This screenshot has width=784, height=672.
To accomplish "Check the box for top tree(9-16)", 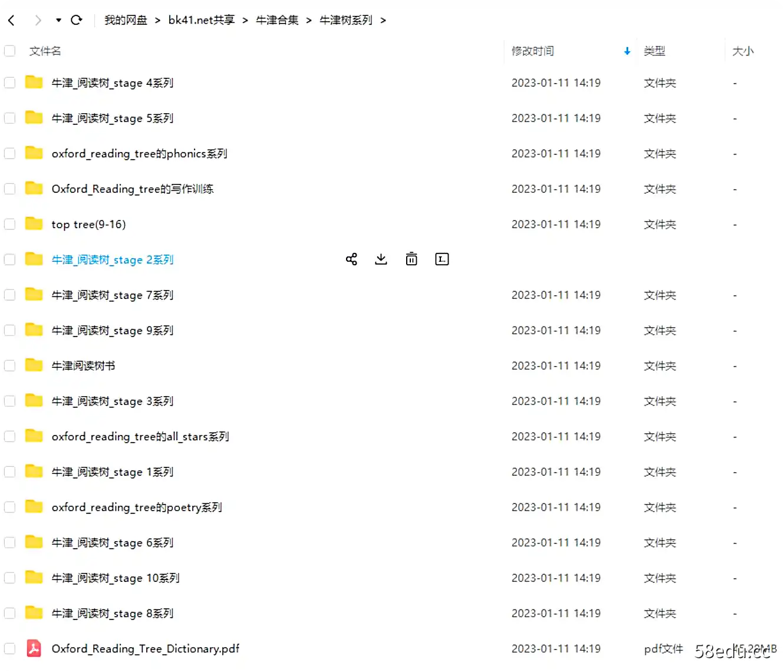I will [10, 224].
